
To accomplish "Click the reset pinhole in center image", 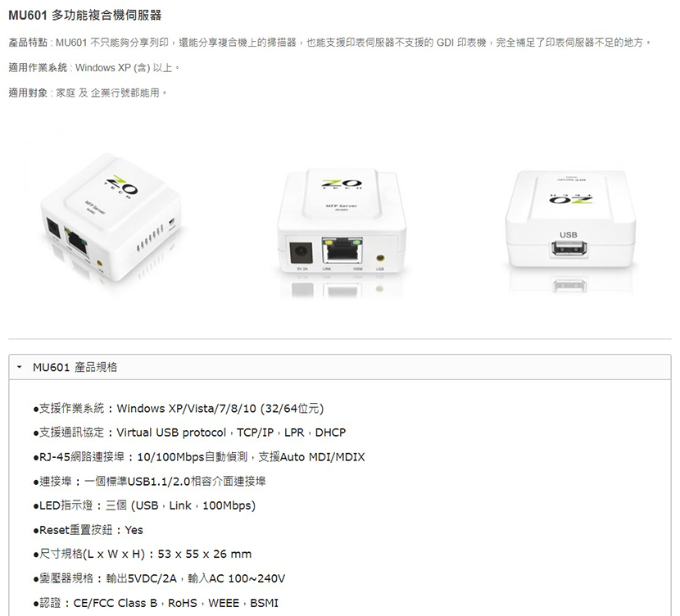I will click(x=380, y=258).
